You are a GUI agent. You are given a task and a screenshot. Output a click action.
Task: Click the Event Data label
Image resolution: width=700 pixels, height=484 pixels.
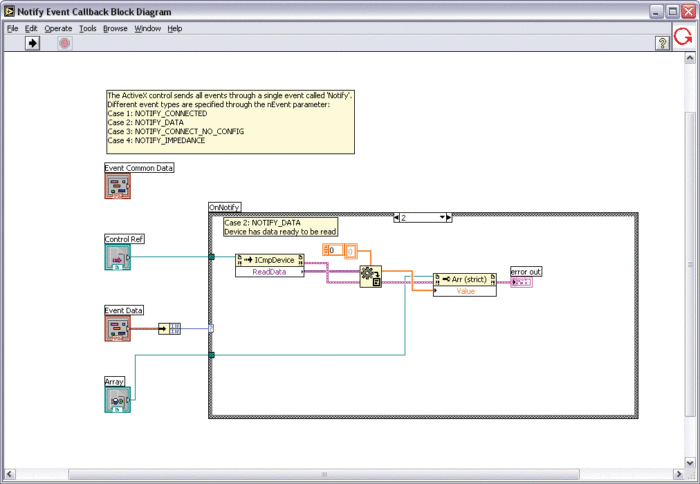[124, 310]
